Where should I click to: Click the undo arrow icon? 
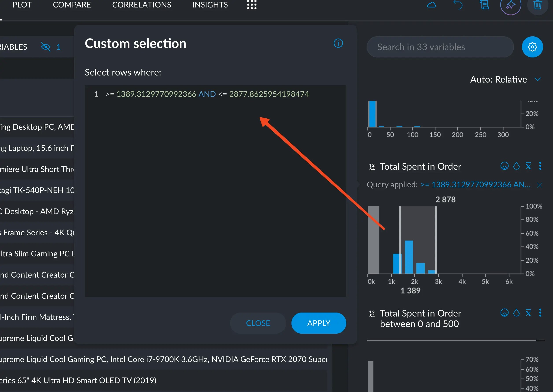[458, 5]
